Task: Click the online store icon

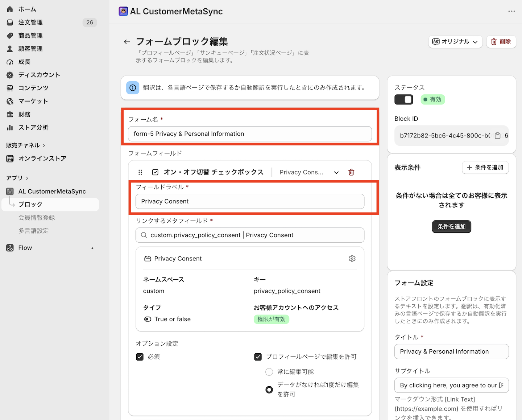Action: [10, 158]
